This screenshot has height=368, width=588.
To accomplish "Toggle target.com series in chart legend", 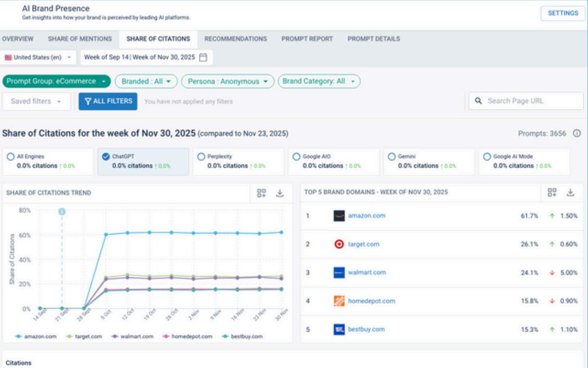I will click(84, 336).
